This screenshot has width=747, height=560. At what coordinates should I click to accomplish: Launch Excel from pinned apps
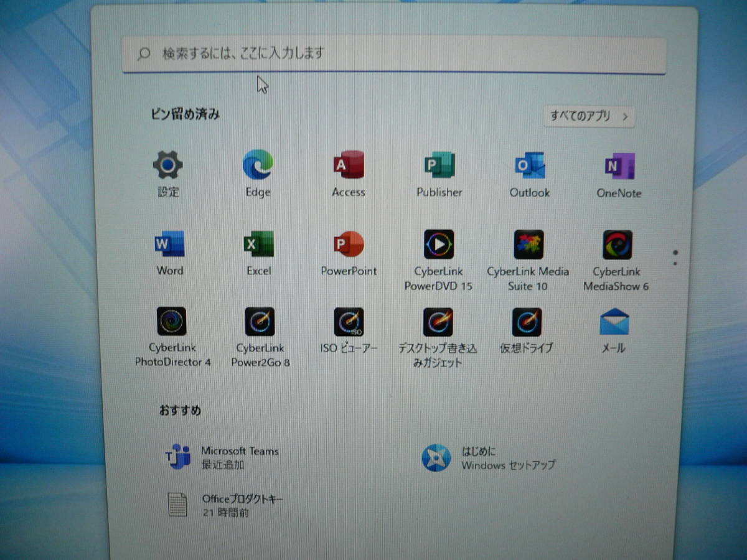point(259,253)
